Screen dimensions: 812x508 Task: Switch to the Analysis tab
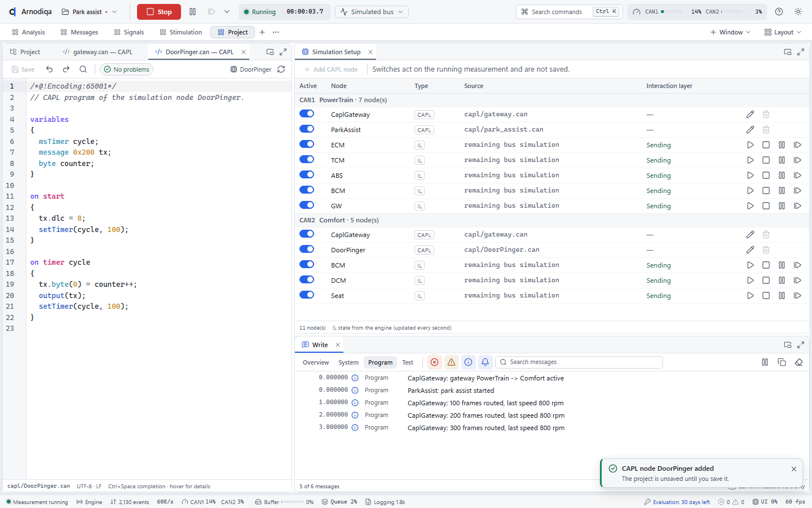click(28, 32)
